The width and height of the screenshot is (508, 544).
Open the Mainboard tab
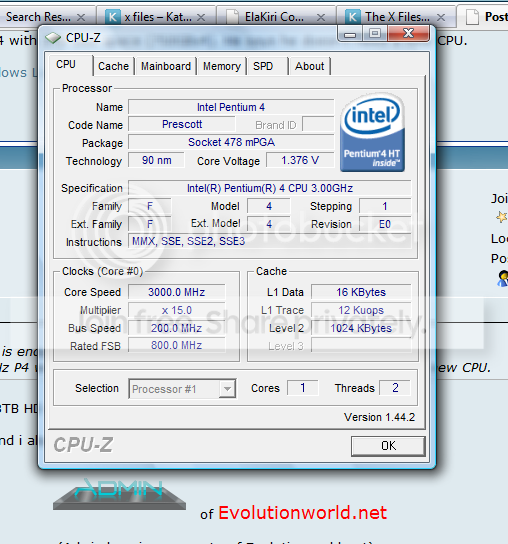tap(166, 66)
